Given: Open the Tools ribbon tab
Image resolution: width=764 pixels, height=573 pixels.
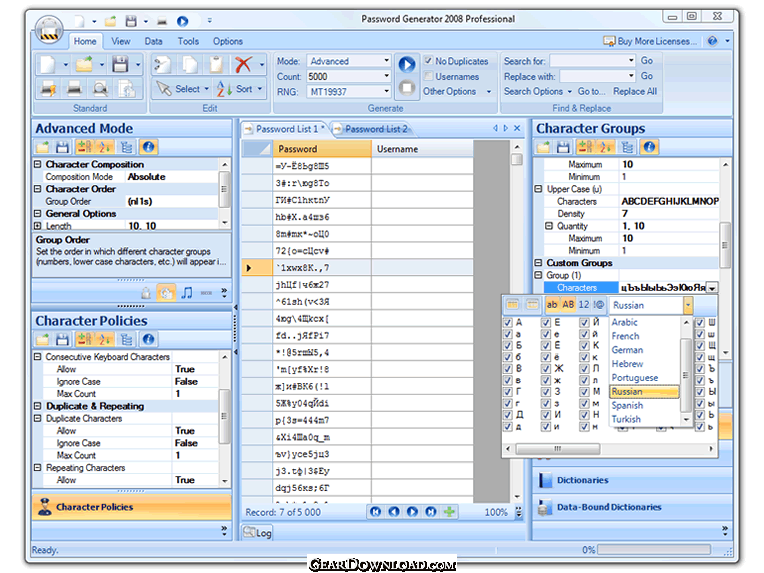Looking at the screenshot, I should [x=188, y=41].
